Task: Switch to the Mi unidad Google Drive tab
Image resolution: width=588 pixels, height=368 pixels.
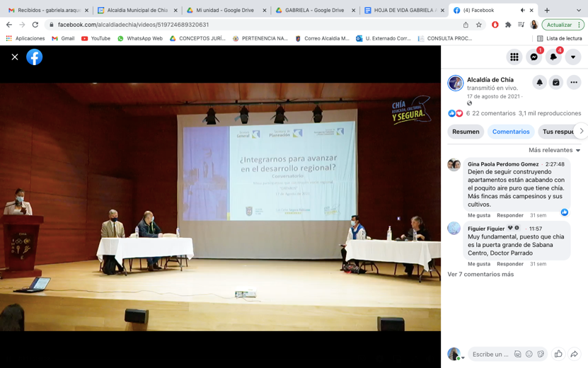Action: coord(225,10)
